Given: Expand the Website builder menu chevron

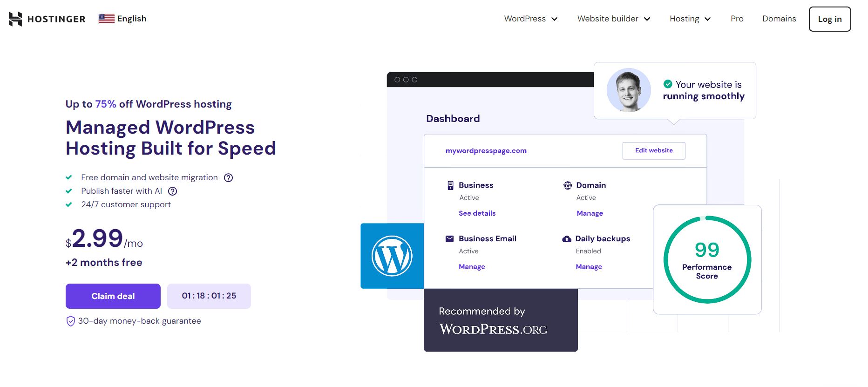Looking at the screenshot, I should click(647, 19).
